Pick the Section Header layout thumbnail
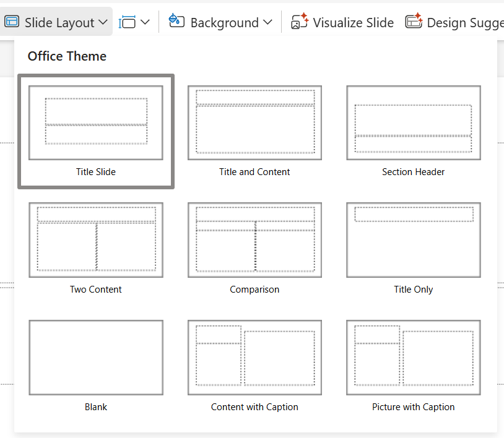The height and width of the screenshot is (438, 504). pos(414,122)
